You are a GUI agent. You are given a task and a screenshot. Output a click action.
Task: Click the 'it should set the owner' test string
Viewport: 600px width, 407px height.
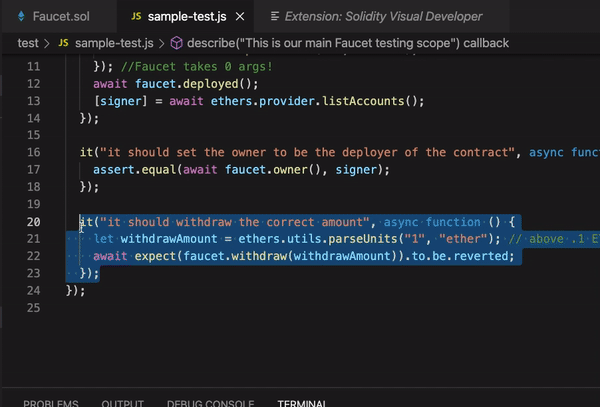click(x=307, y=152)
